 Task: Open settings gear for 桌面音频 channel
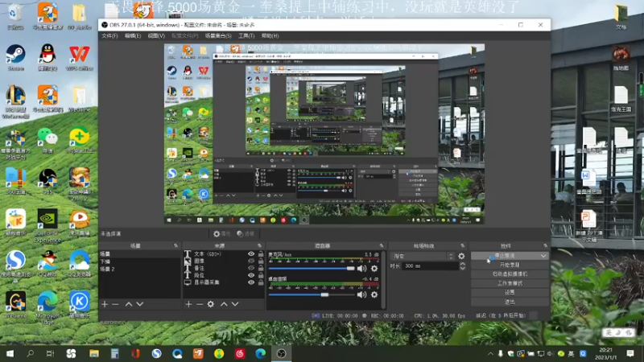pos(374,294)
